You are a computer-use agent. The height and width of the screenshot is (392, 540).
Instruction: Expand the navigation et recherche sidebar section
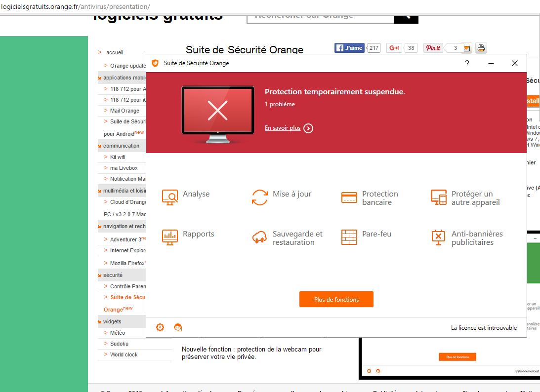122,227
